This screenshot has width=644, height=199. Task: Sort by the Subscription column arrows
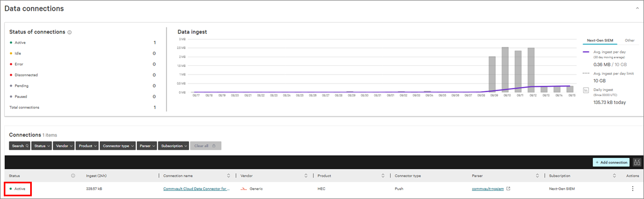point(614,176)
